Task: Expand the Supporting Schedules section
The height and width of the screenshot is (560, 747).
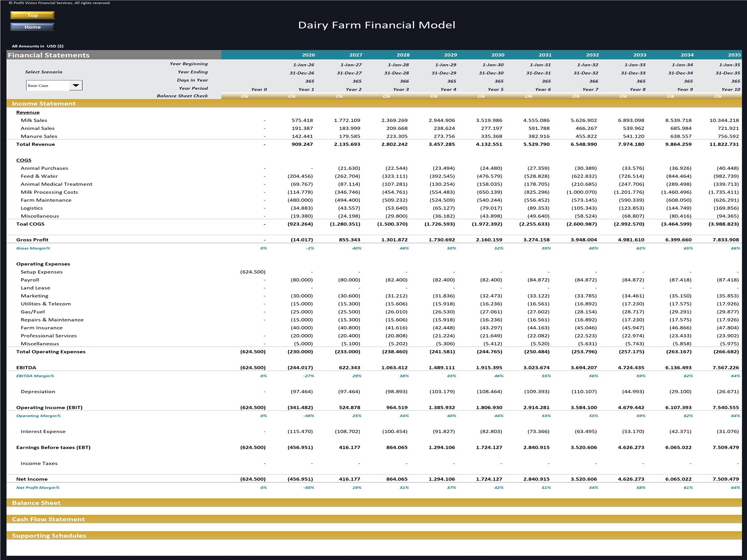Action: coord(49,536)
